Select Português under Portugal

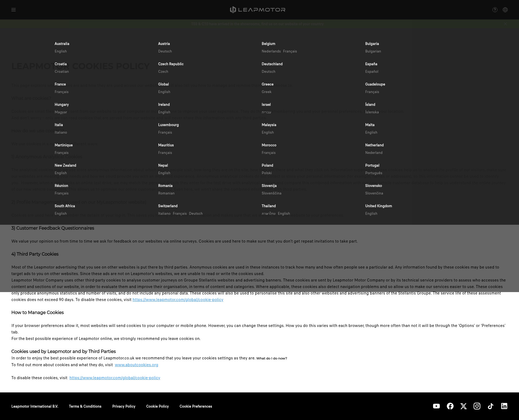click(x=374, y=173)
